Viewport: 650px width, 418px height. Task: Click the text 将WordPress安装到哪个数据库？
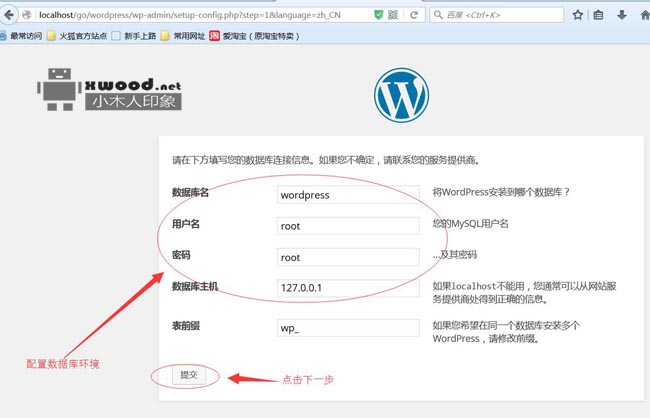tap(502, 192)
